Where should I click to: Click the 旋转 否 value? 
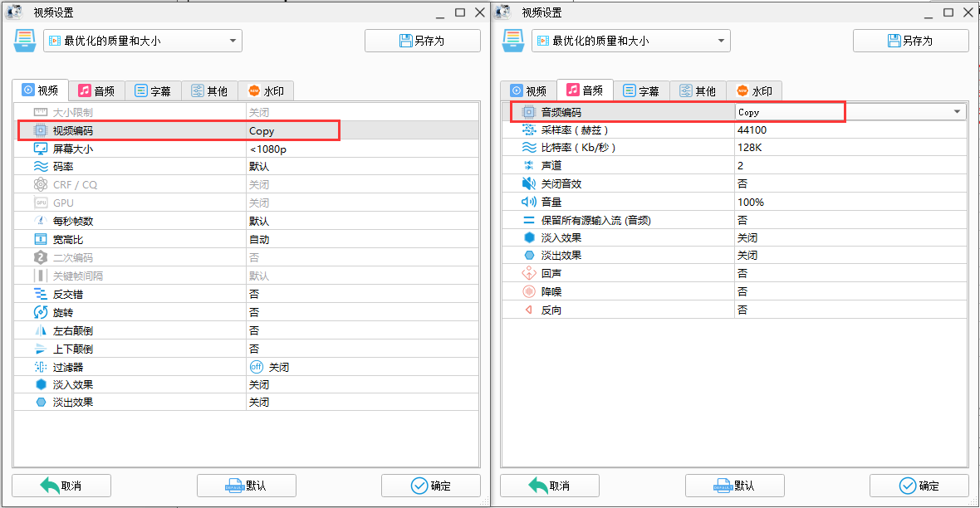tap(254, 312)
